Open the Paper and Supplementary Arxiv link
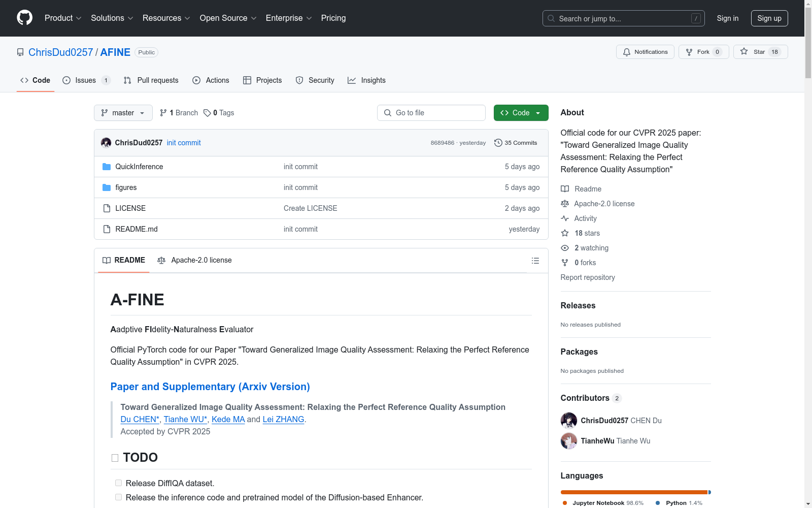The image size is (812, 508). click(210, 387)
